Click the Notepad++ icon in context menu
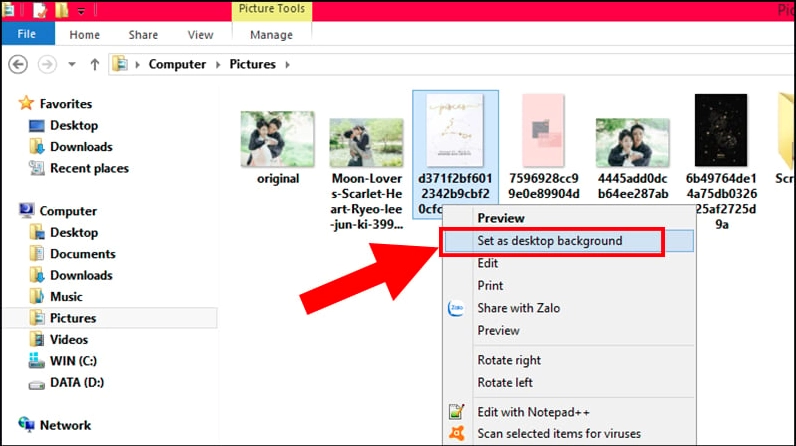This screenshot has height=446, width=796. (x=456, y=411)
